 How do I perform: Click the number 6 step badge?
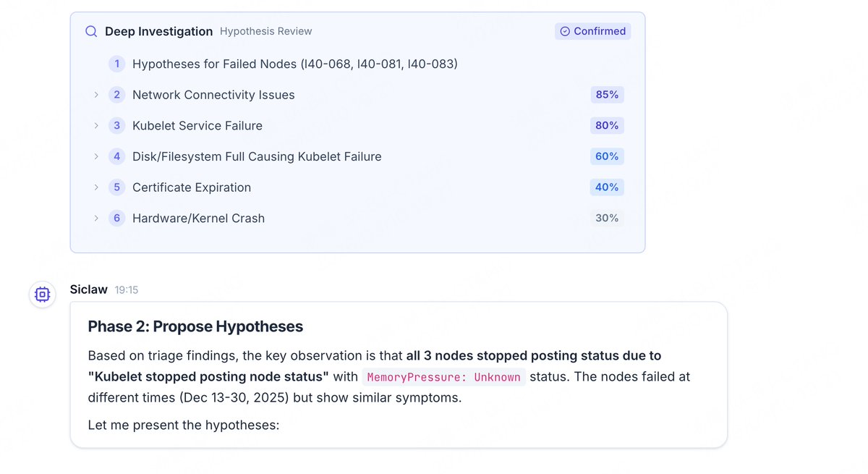(117, 218)
